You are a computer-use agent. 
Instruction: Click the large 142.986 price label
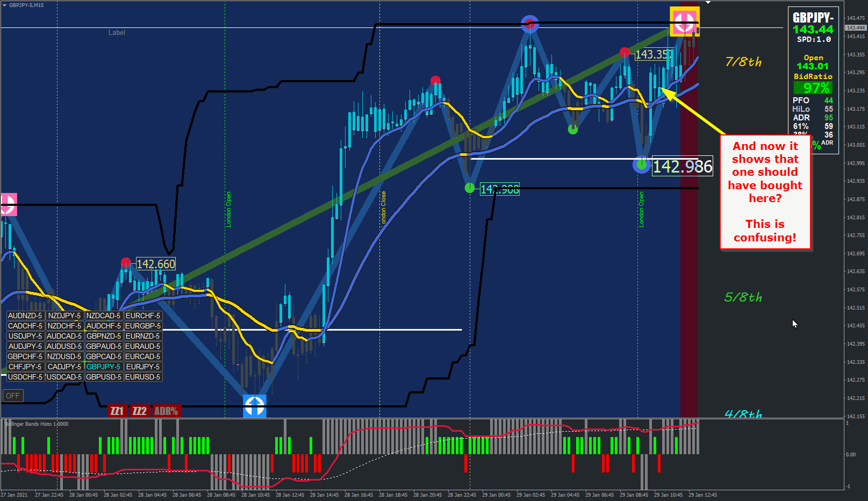coord(683,167)
